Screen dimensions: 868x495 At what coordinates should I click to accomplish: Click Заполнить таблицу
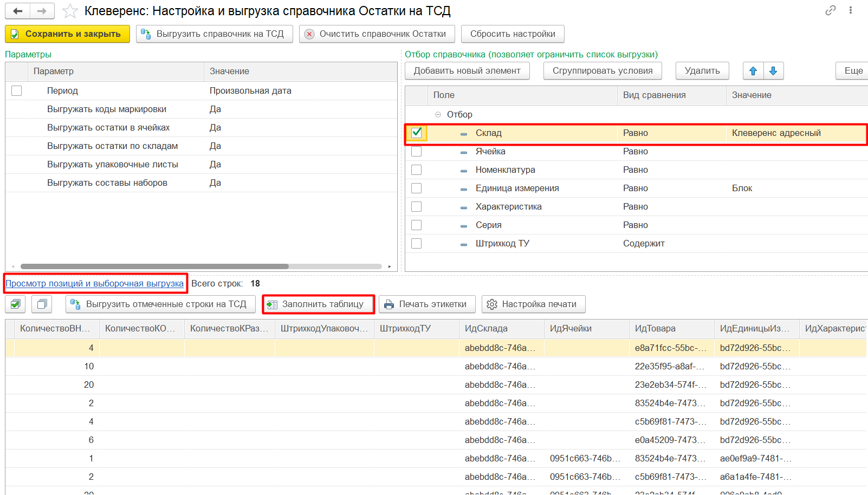point(319,304)
